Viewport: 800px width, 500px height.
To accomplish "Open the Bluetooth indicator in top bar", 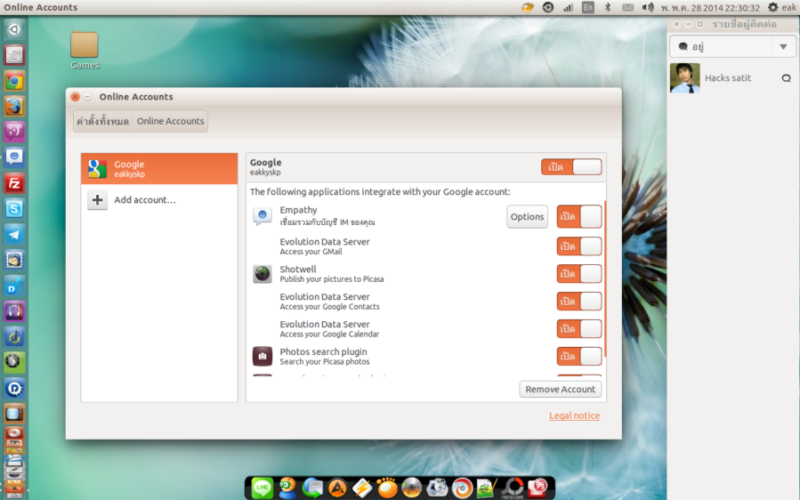I will [x=608, y=7].
